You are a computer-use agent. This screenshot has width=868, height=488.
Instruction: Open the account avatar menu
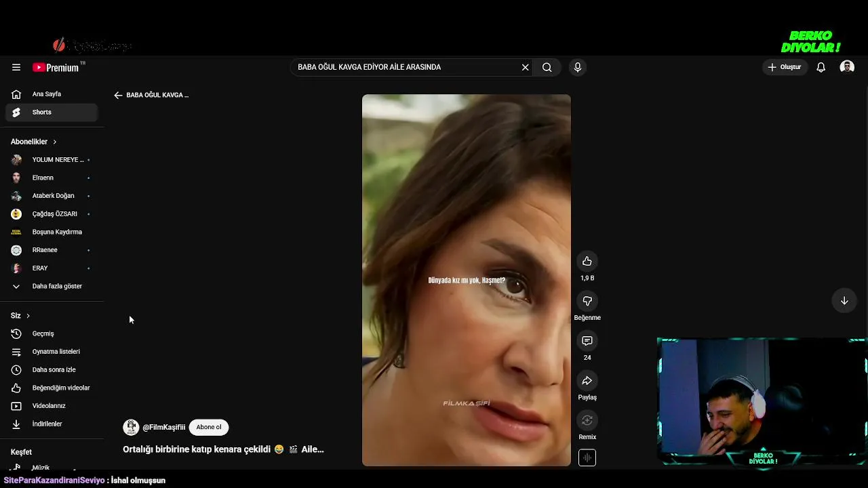[x=847, y=67]
